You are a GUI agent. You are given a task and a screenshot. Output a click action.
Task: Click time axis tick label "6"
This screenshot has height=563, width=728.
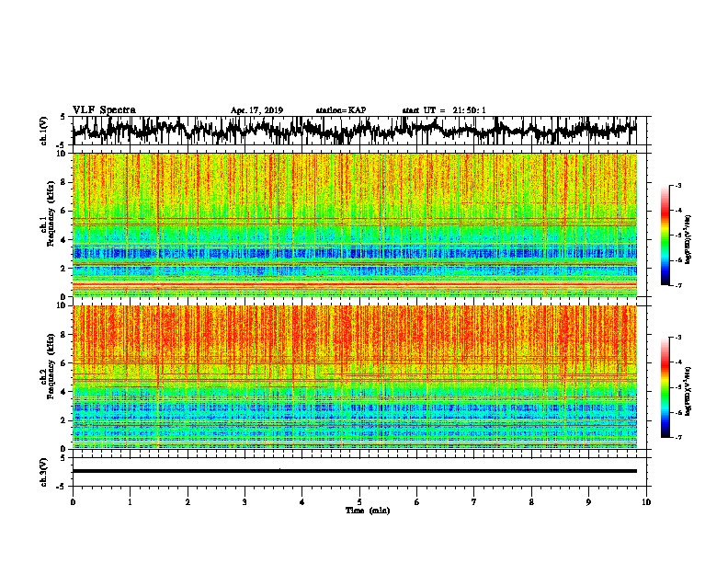(x=417, y=502)
